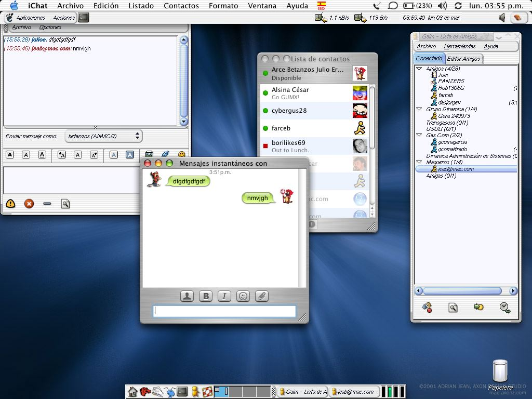This screenshot has height=399, width=532.
Task: Click the horizontal scrollbar in Gaim buddy list
Action: click(462, 291)
